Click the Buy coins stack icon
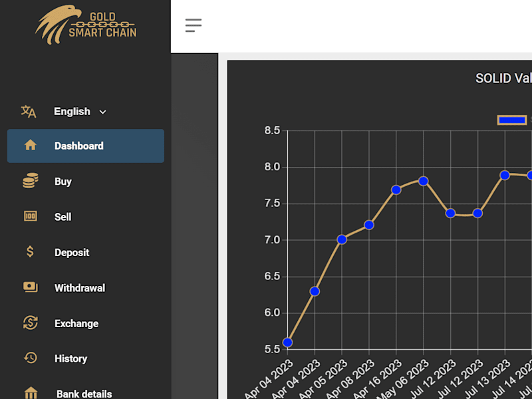The height and width of the screenshot is (399, 532). pyautogui.click(x=31, y=180)
